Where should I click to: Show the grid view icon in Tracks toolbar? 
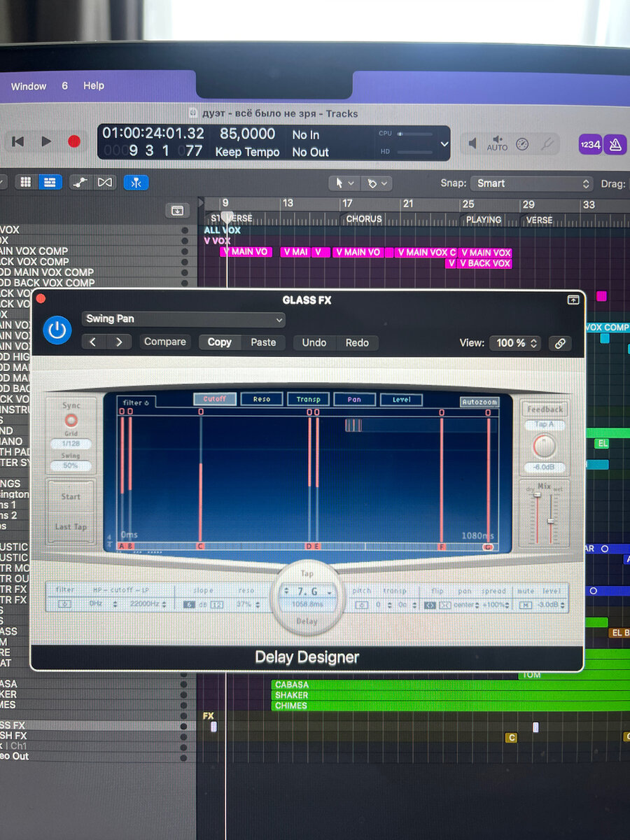[x=26, y=182]
